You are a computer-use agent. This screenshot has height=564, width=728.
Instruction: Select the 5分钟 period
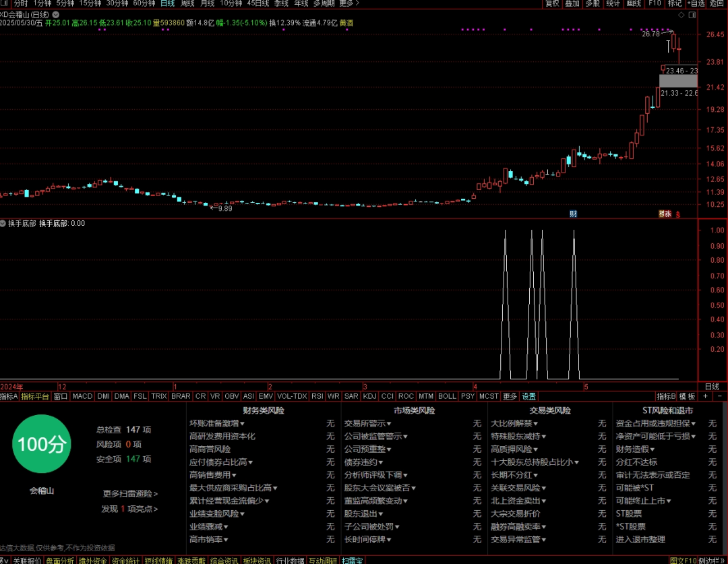click(65, 3)
